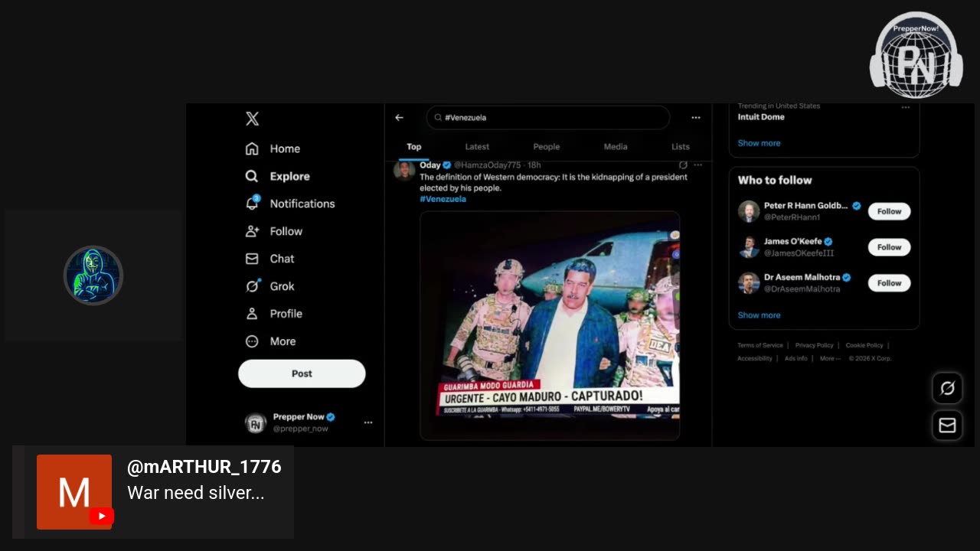Click the hooded hacker avatar icon
The height and width of the screenshot is (551, 980).
93,275
